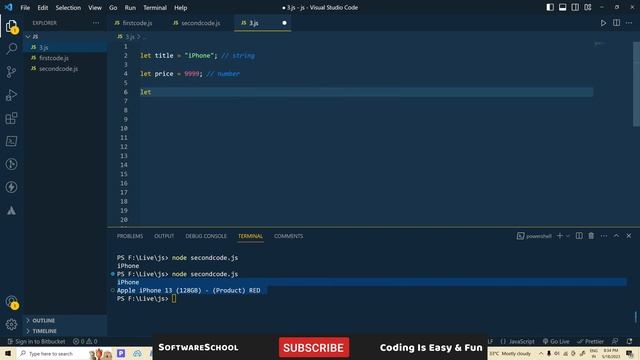The image size is (640, 360).
Task: Open the Source Control view
Action: coord(11,72)
